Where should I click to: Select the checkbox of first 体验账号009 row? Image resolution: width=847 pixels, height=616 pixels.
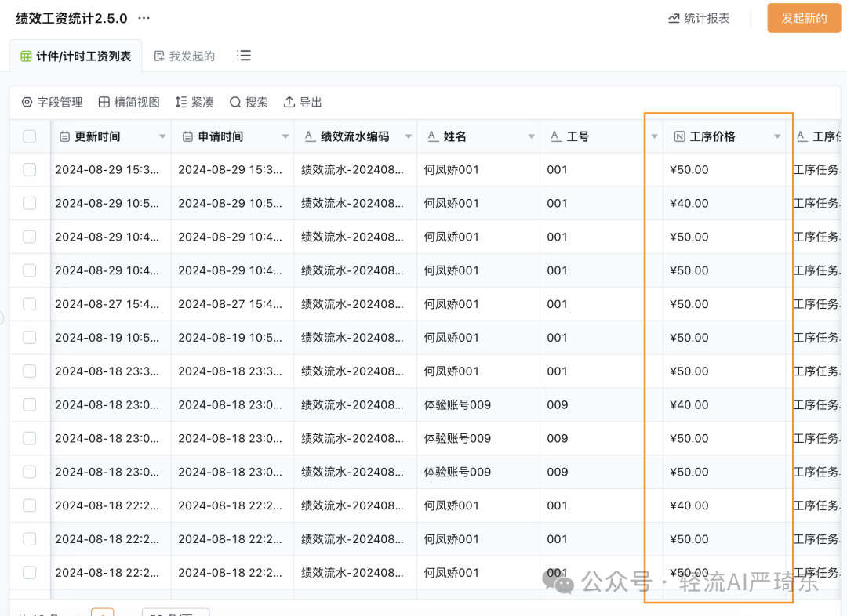coord(29,404)
